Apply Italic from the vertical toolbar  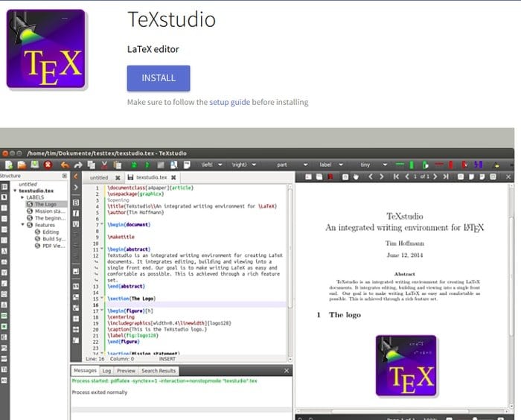76,213
